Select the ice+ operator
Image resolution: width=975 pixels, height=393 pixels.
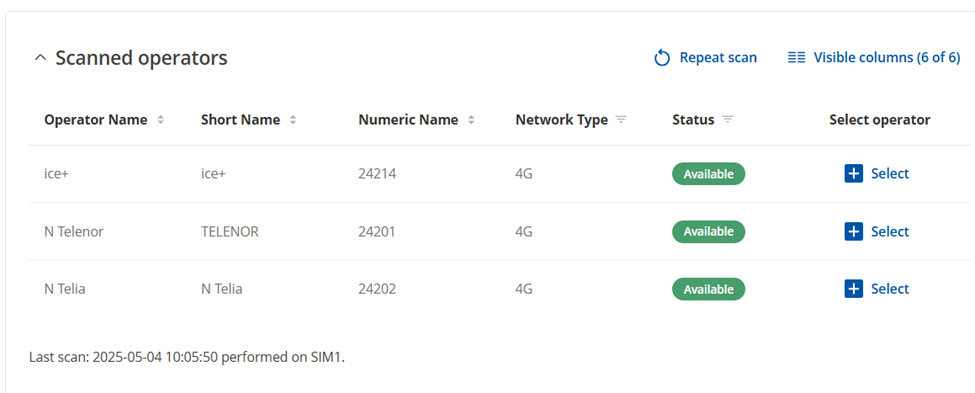pyautogui.click(x=877, y=173)
